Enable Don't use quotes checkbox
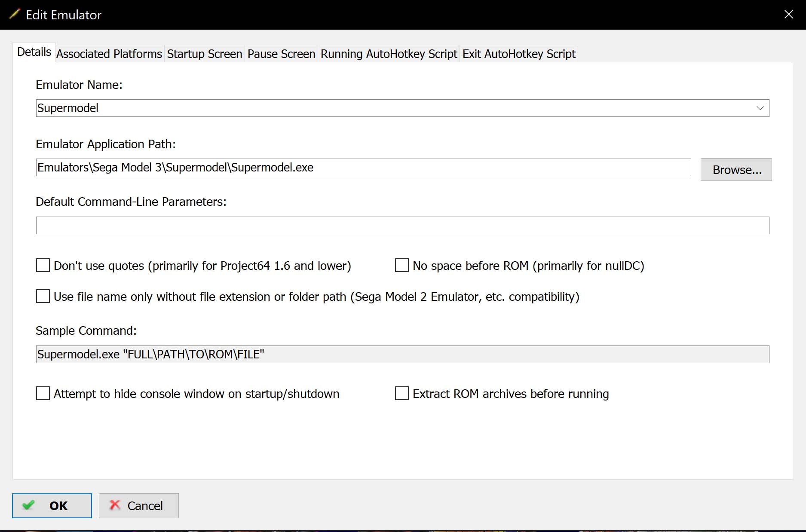 pos(43,265)
